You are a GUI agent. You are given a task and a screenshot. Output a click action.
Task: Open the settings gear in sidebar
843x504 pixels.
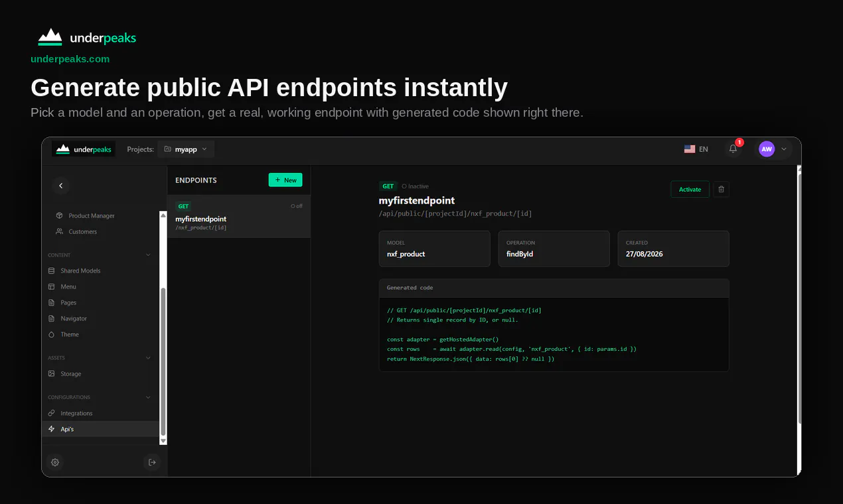pyautogui.click(x=55, y=462)
